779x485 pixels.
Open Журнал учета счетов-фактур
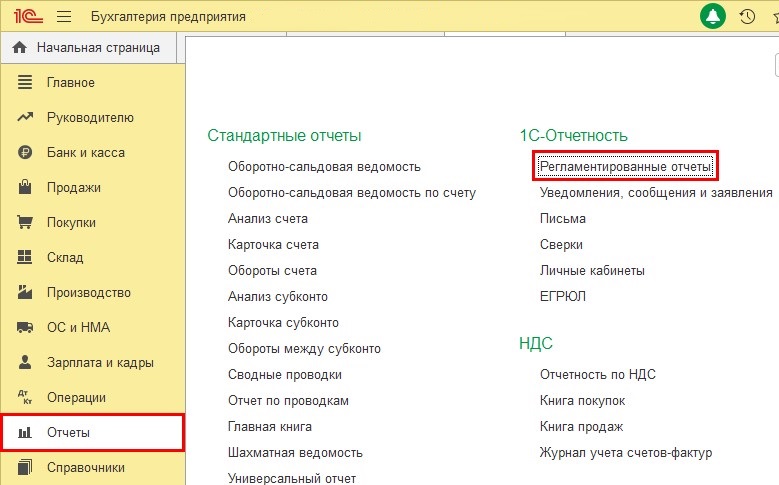click(x=625, y=452)
